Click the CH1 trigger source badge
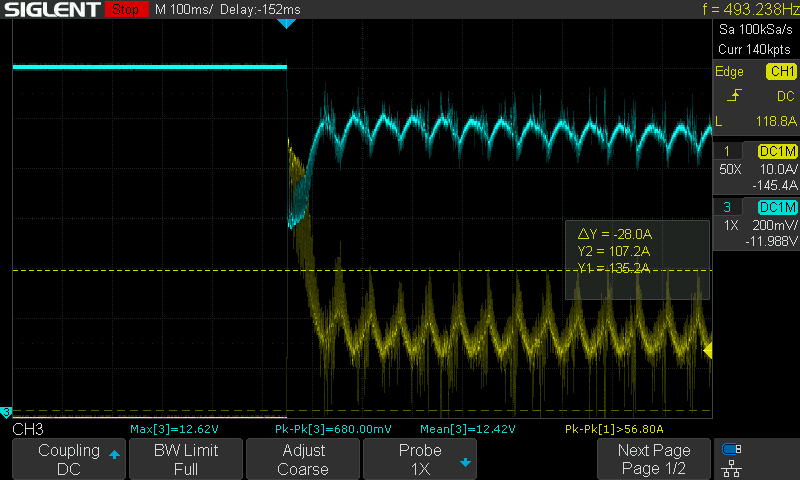800x480 pixels. pos(782,71)
